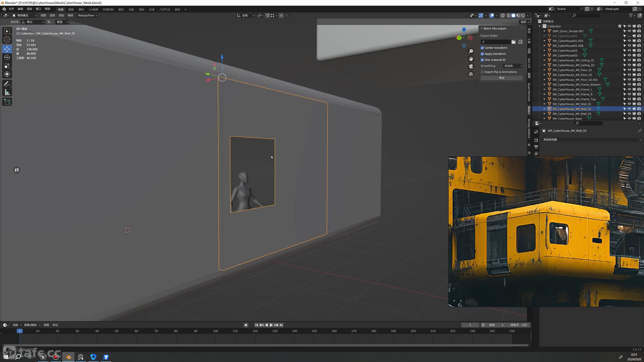Click the outliner filter funnel icon
The width and height of the screenshot is (644, 362).
631,16
